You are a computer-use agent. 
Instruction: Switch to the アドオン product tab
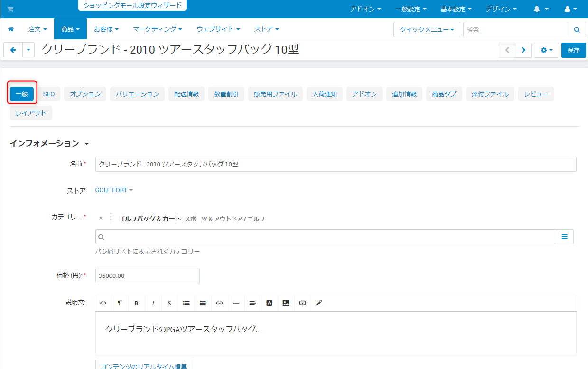click(364, 94)
